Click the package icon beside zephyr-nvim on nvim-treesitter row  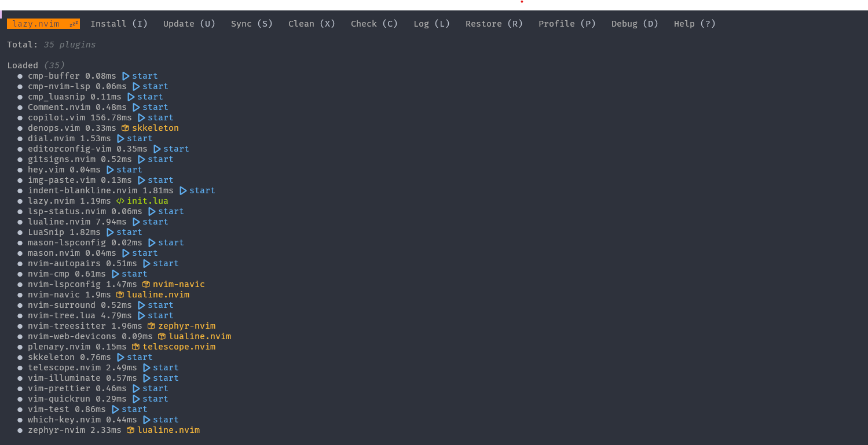(x=151, y=326)
